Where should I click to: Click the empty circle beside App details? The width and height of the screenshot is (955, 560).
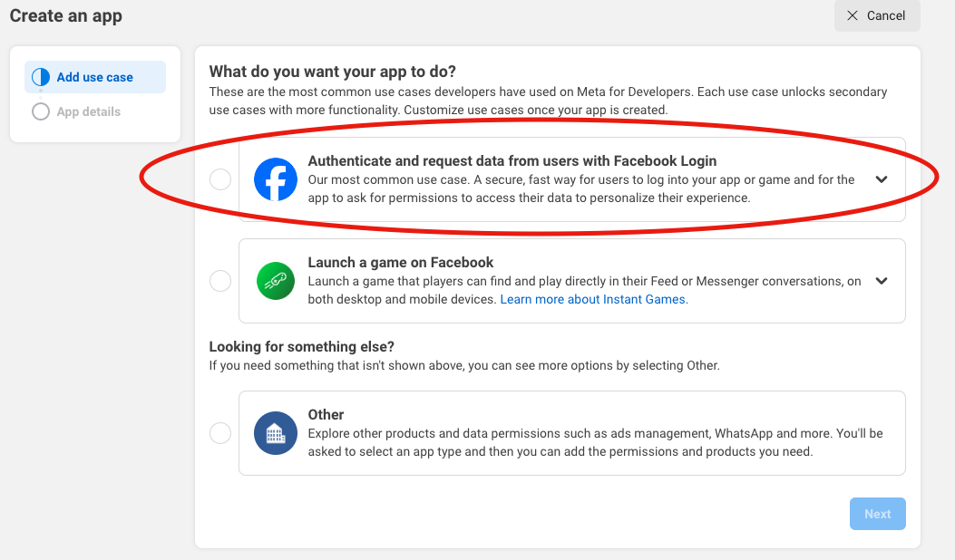(x=40, y=111)
